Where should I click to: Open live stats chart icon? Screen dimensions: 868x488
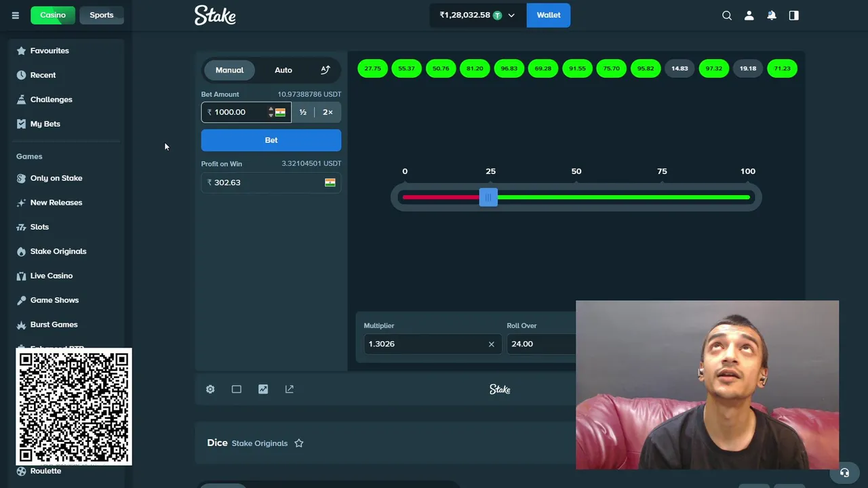[x=263, y=389]
